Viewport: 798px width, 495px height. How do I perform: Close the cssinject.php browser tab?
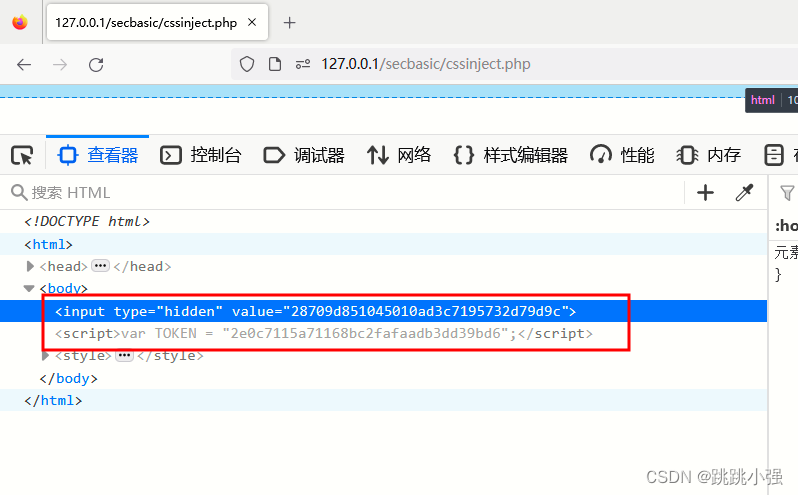252,22
